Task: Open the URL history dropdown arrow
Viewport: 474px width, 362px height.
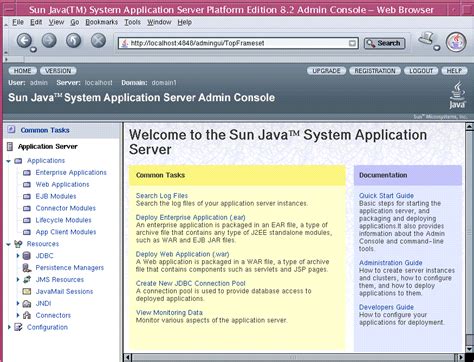Action: pos(352,43)
